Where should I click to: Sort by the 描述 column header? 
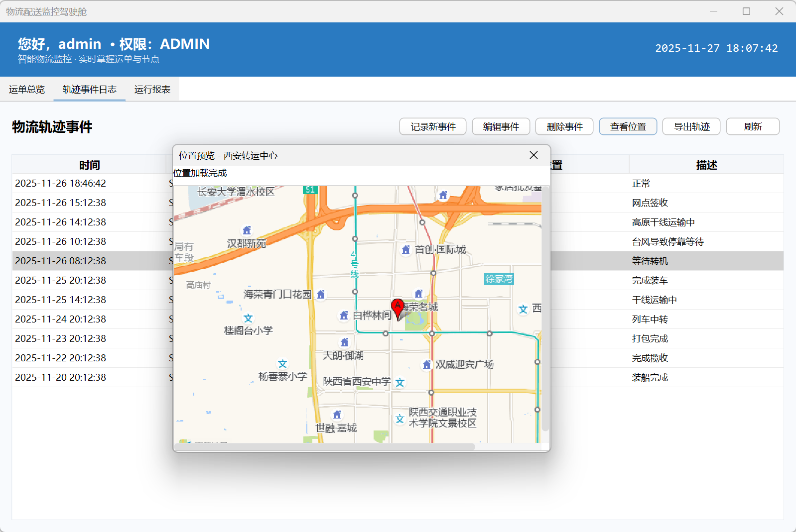pos(706,165)
